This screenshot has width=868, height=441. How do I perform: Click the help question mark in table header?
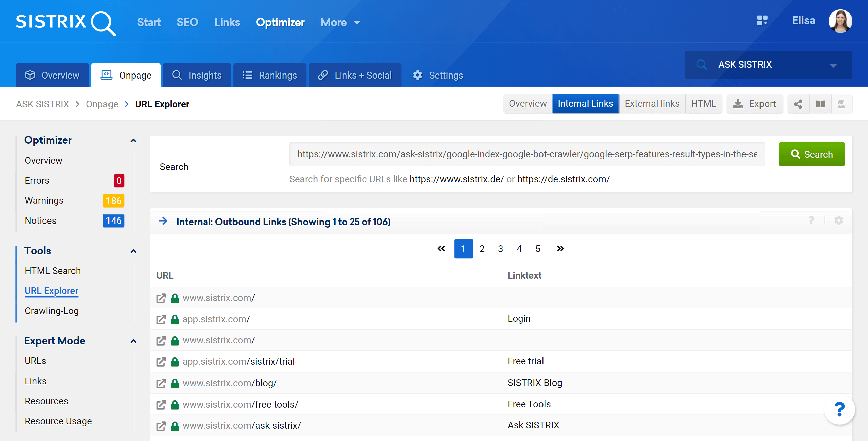pos(811,220)
